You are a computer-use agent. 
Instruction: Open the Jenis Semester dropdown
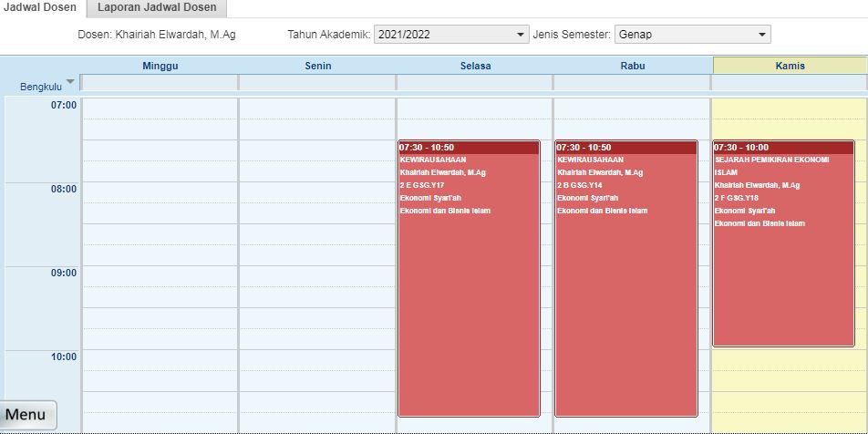692,35
